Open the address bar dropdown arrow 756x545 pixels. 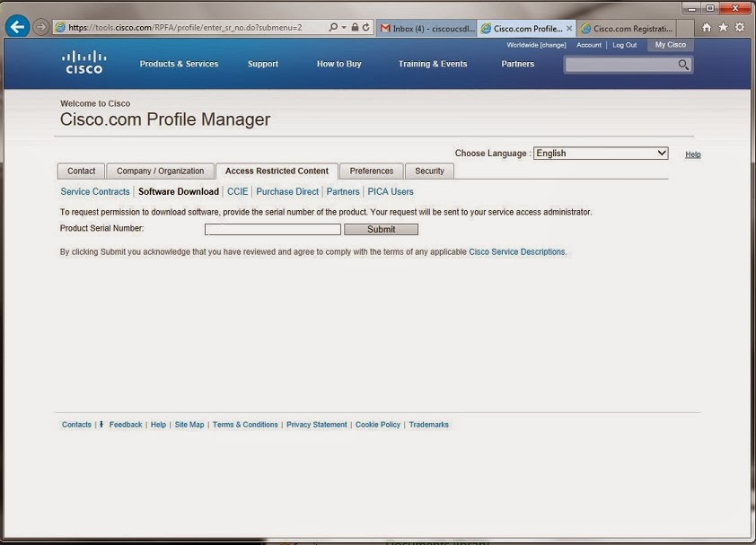pyautogui.click(x=344, y=28)
